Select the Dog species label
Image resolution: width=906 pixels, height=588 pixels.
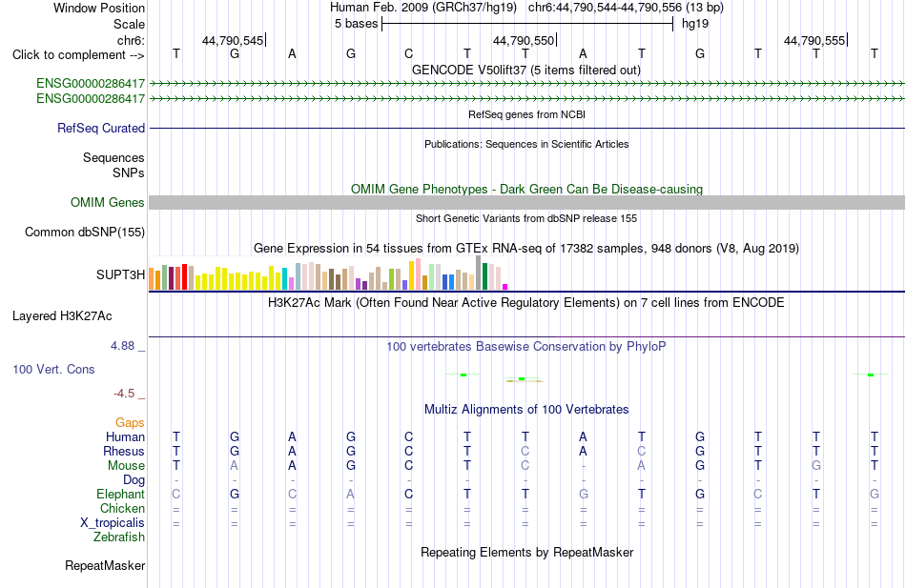coord(134,480)
